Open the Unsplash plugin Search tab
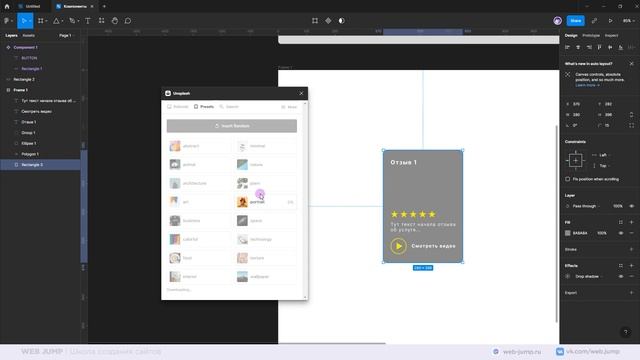Image resolution: width=640 pixels, height=360 pixels. pyautogui.click(x=229, y=107)
